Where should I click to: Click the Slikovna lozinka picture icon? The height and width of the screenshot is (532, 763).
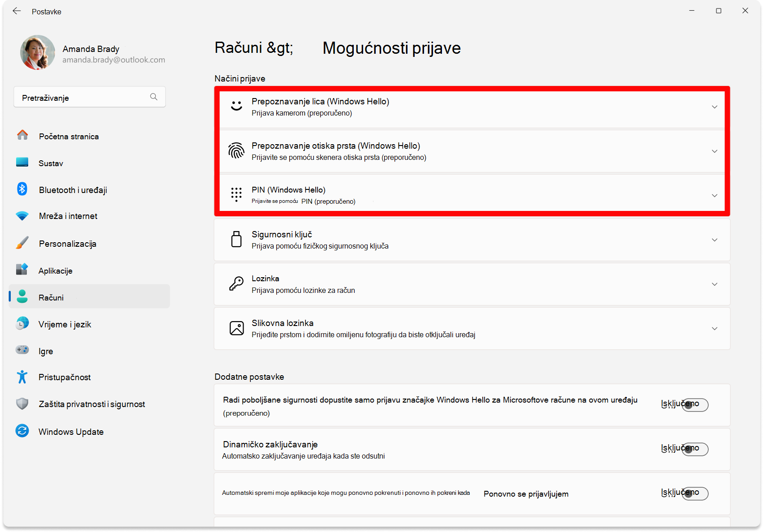point(236,328)
